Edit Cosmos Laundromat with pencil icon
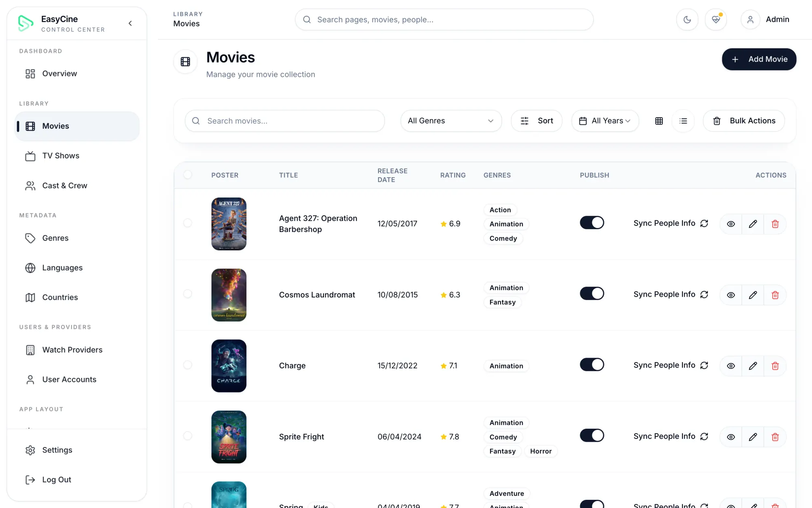The width and height of the screenshot is (812, 508). tap(753, 295)
